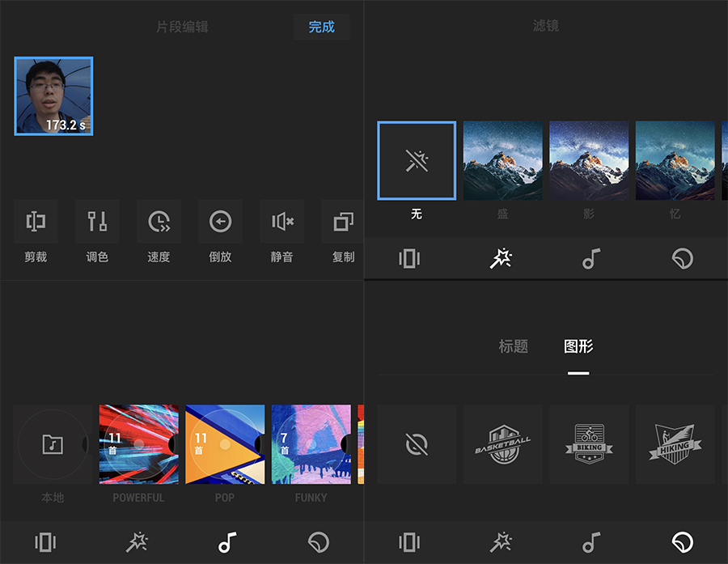Choose the 无 (no filter) option

click(417, 160)
